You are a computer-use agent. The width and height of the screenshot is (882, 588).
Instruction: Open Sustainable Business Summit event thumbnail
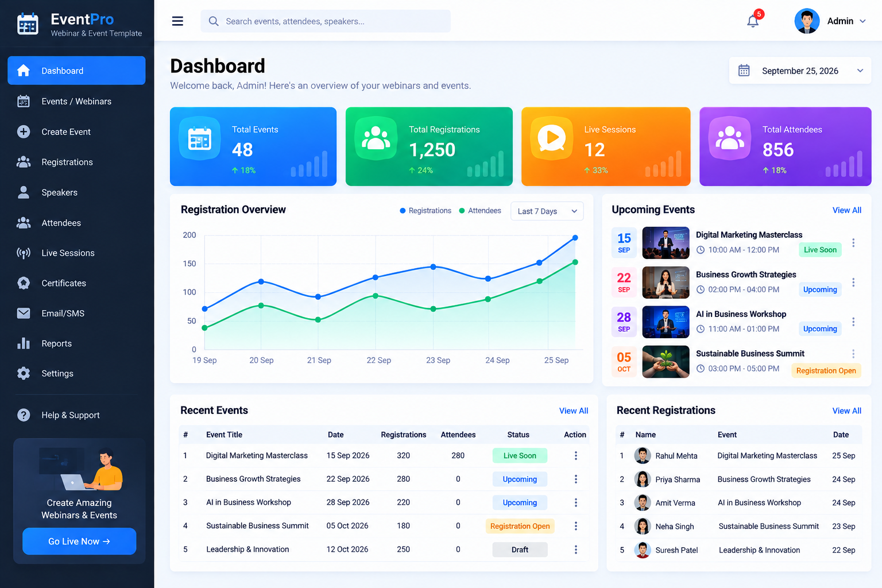(x=666, y=362)
